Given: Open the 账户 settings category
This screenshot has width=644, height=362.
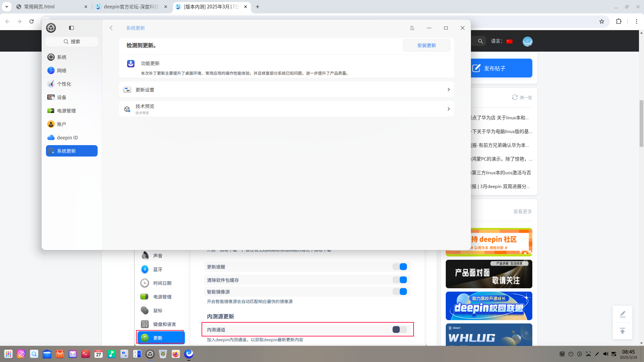Looking at the screenshot, I should (x=72, y=124).
